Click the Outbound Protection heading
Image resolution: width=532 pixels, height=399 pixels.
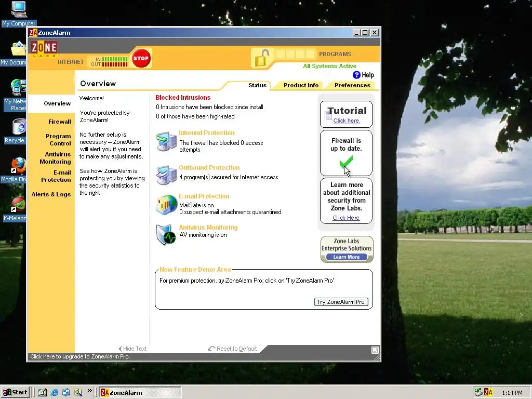click(209, 168)
